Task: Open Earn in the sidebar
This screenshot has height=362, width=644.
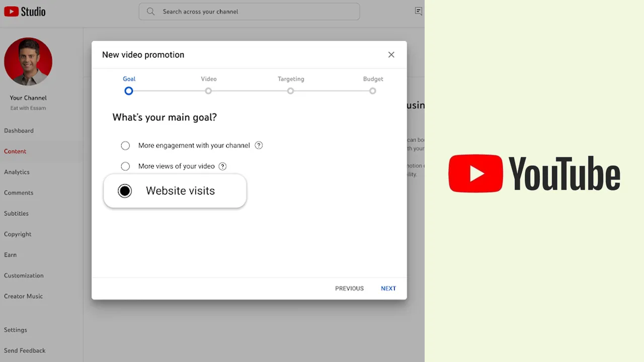Action: click(10, 255)
